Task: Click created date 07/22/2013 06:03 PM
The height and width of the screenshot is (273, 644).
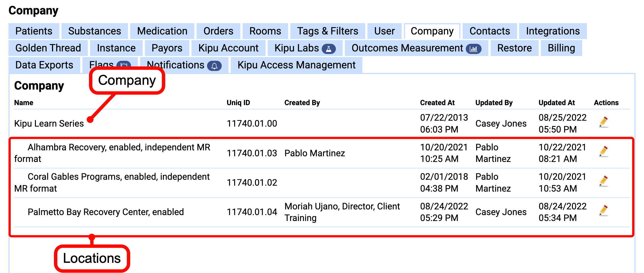Action: (444, 123)
